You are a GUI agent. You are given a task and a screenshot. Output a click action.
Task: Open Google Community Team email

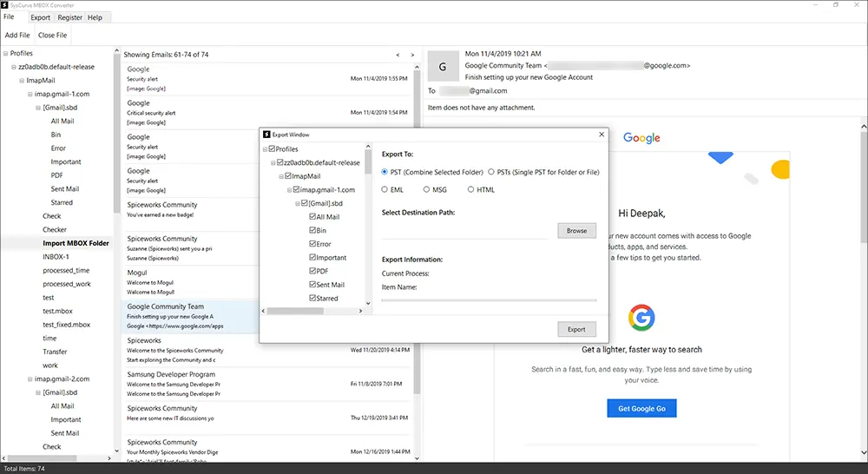[191, 316]
